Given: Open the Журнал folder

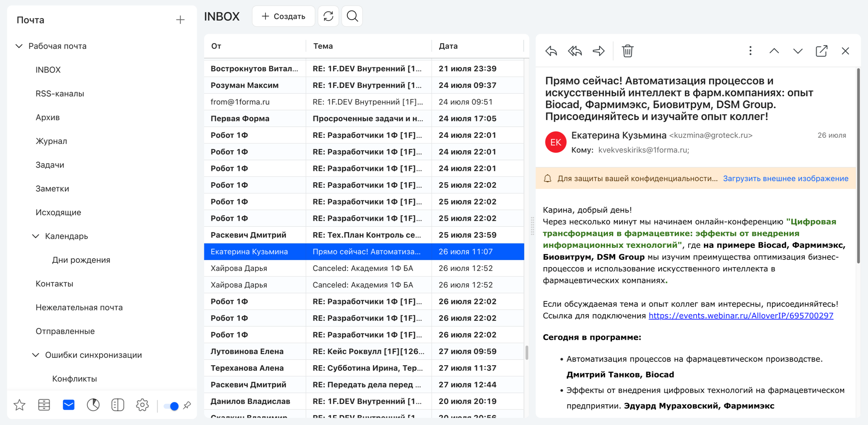Looking at the screenshot, I should [x=51, y=141].
